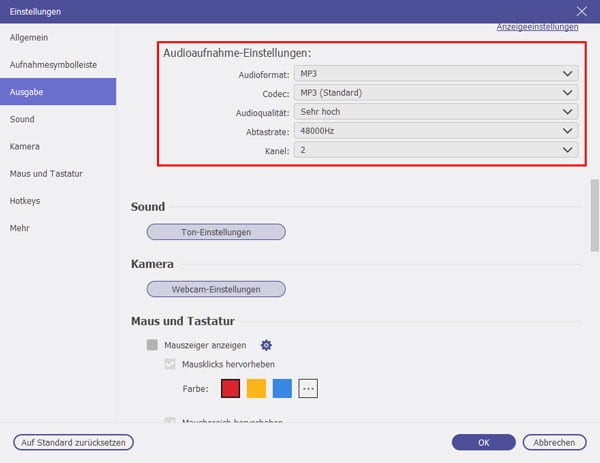Screen dimensions: 600x463
Task: Pick the red highlight color swatch
Action: pyautogui.click(x=230, y=389)
